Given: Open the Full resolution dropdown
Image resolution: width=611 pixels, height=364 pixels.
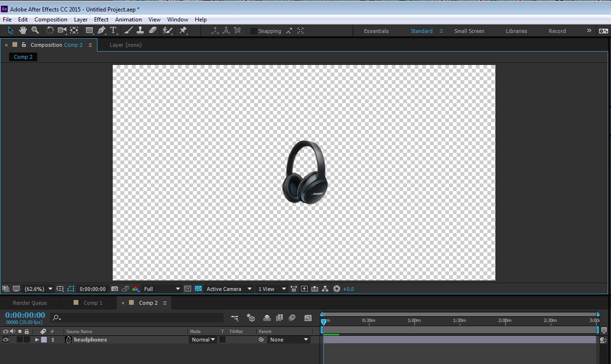Looking at the screenshot, I should pyautogui.click(x=161, y=289).
